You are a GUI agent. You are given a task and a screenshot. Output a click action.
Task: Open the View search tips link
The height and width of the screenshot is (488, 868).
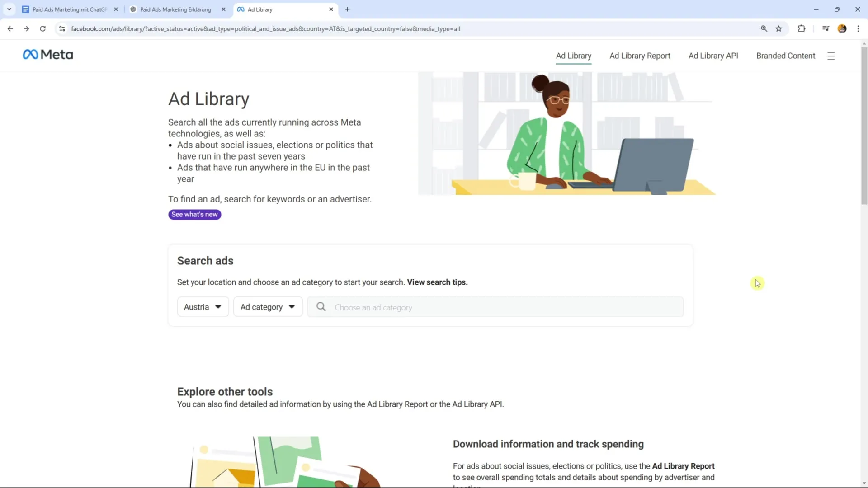pos(437,282)
